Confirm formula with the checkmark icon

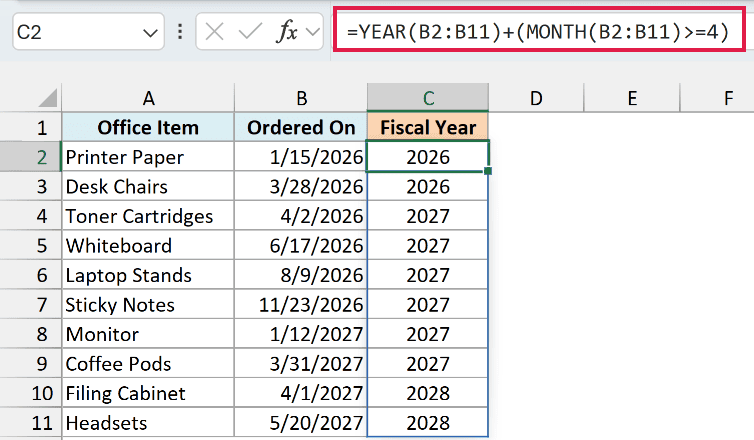250,32
